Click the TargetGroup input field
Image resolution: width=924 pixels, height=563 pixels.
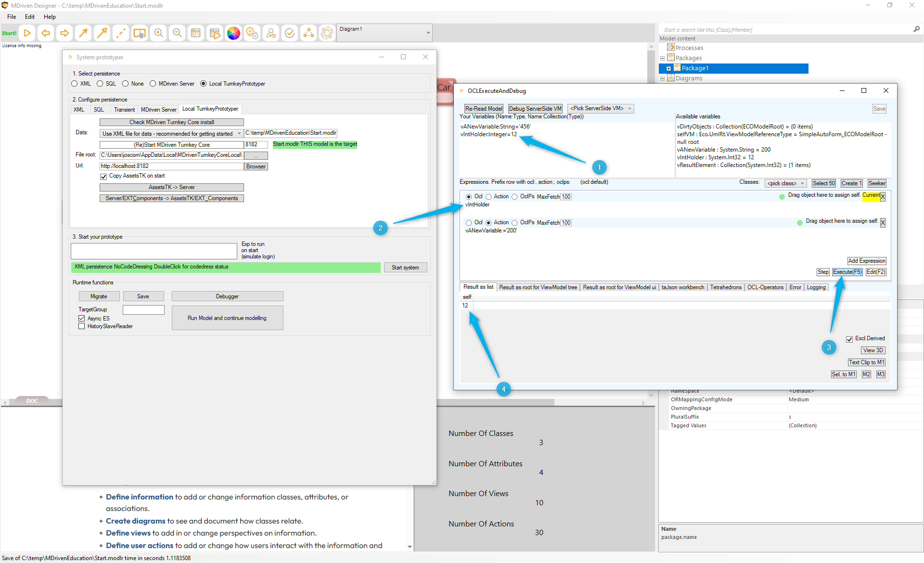143,310
